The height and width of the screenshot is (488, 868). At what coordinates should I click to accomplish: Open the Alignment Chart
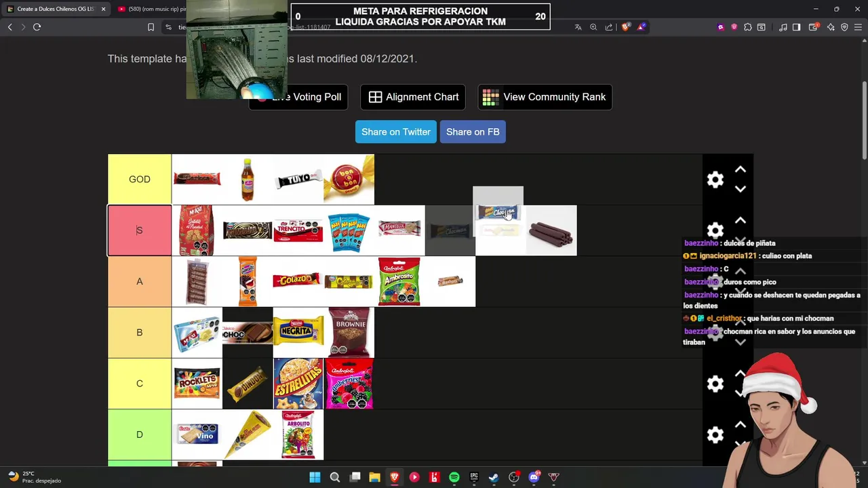(413, 97)
